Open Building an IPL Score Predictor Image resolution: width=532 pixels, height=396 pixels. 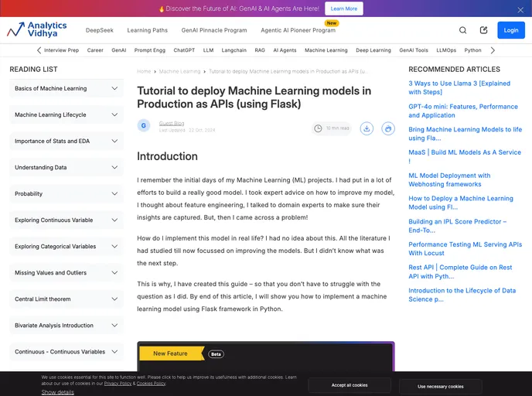[457, 226]
